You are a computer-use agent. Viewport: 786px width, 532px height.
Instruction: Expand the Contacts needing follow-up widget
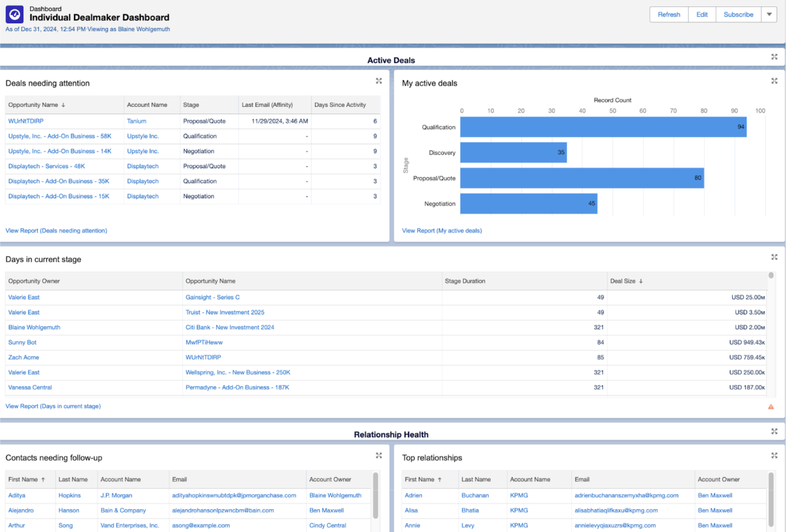pyautogui.click(x=379, y=455)
